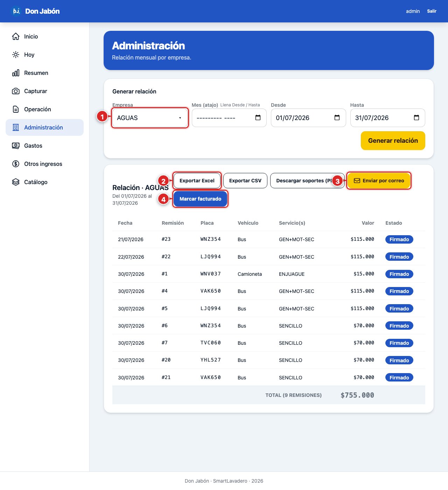The width and height of the screenshot is (448, 490).
Task: Click Firmado badge in remisión #1 row
Action: coord(399,274)
